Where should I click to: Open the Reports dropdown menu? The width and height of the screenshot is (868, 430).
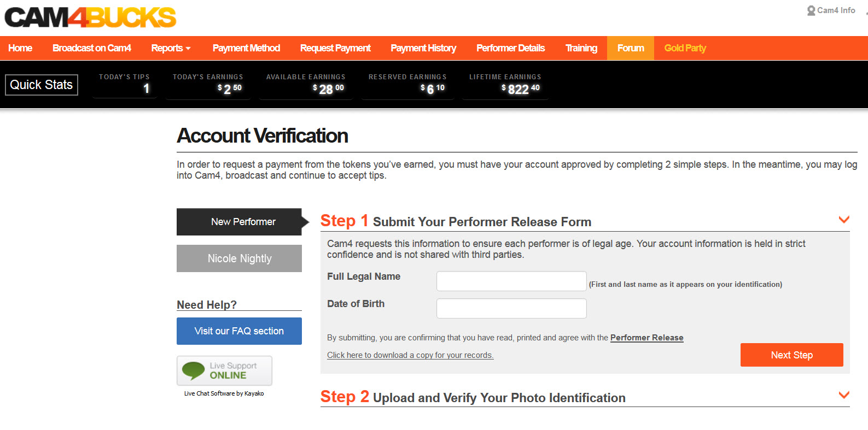(171, 48)
